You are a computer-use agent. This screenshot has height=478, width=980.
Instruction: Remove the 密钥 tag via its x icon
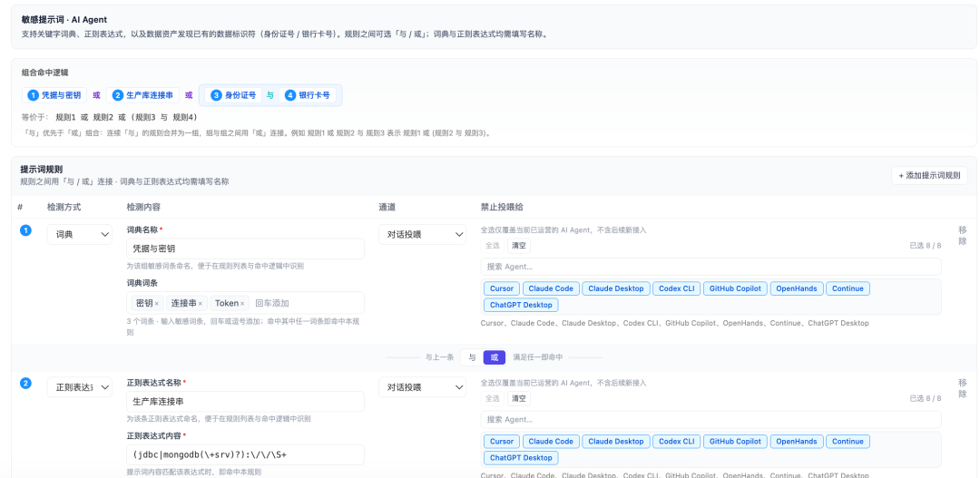click(156, 304)
